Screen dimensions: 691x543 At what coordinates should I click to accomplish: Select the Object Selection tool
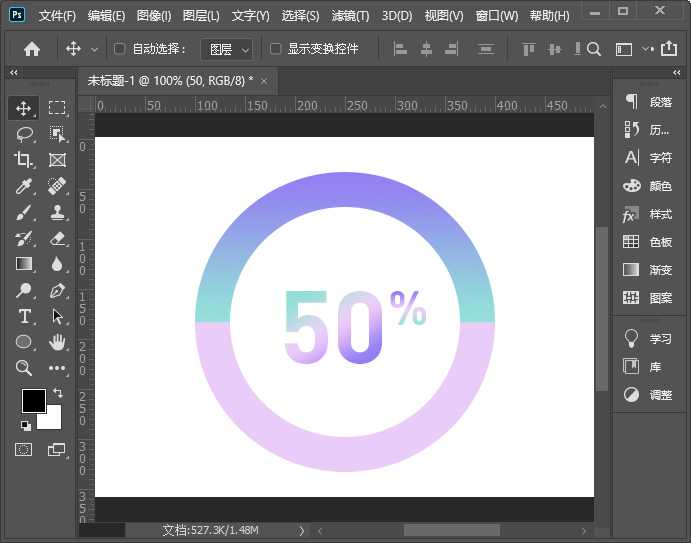coord(57,134)
